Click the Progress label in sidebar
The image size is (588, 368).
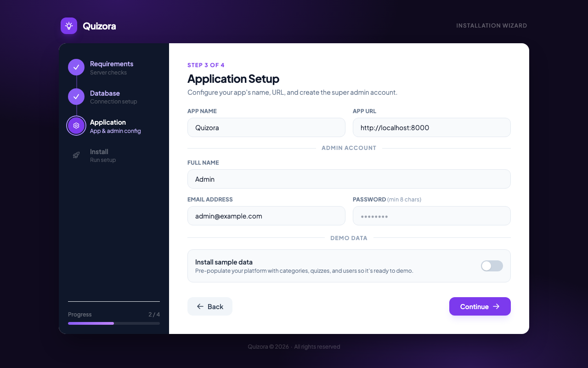pos(80,315)
